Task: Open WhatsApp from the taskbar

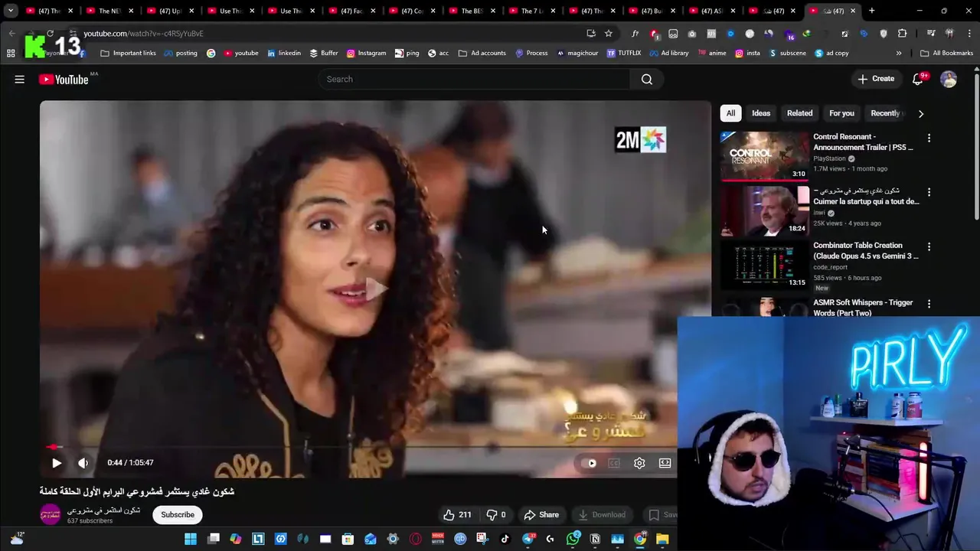Action: pos(573,540)
